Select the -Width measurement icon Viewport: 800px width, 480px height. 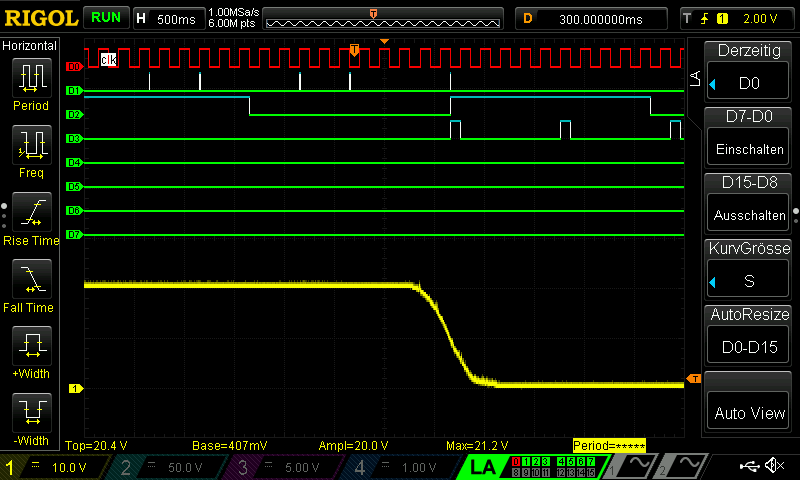coord(30,417)
